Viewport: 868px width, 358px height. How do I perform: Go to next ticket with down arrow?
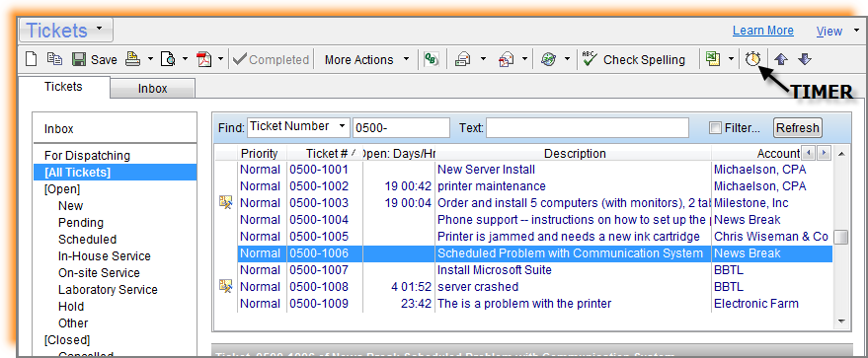pos(805,59)
